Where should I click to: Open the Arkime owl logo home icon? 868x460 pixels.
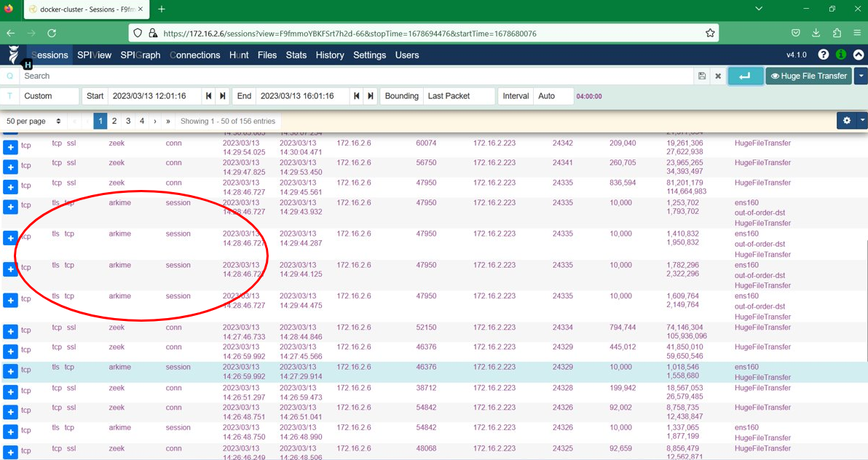[x=14, y=55]
